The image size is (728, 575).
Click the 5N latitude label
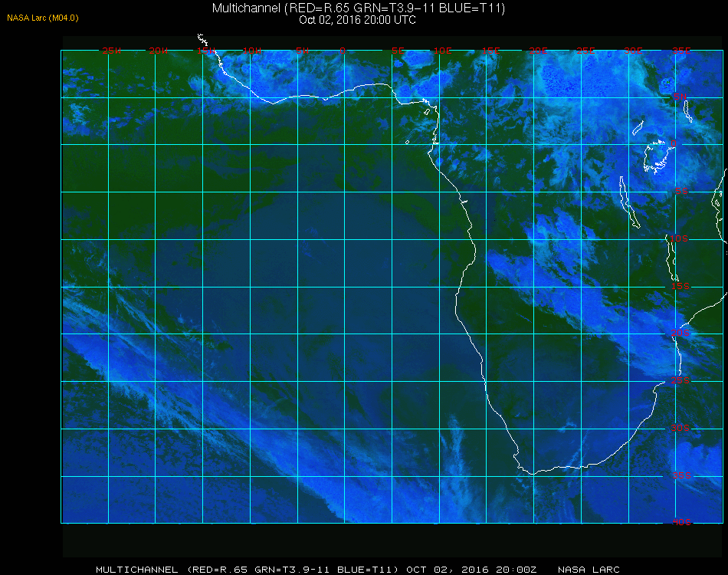(x=680, y=97)
